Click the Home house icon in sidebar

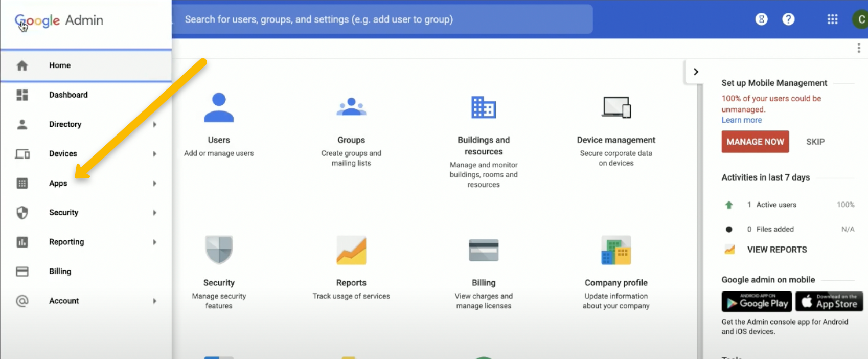(x=22, y=65)
